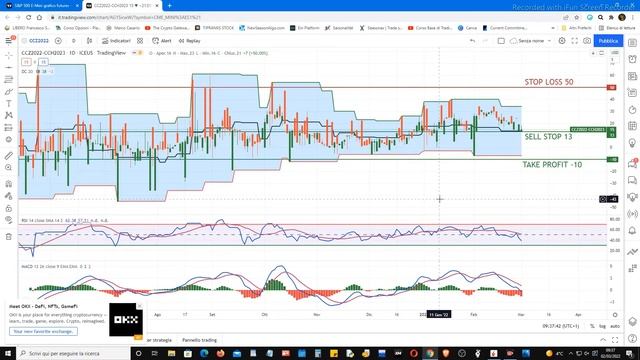Click the STOP LOSS 50 label
Screen dimensions: 640x360
coord(549,82)
